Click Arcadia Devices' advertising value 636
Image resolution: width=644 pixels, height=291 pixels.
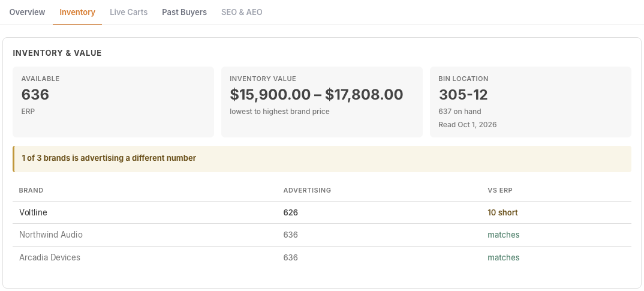click(x=290, y=258)
